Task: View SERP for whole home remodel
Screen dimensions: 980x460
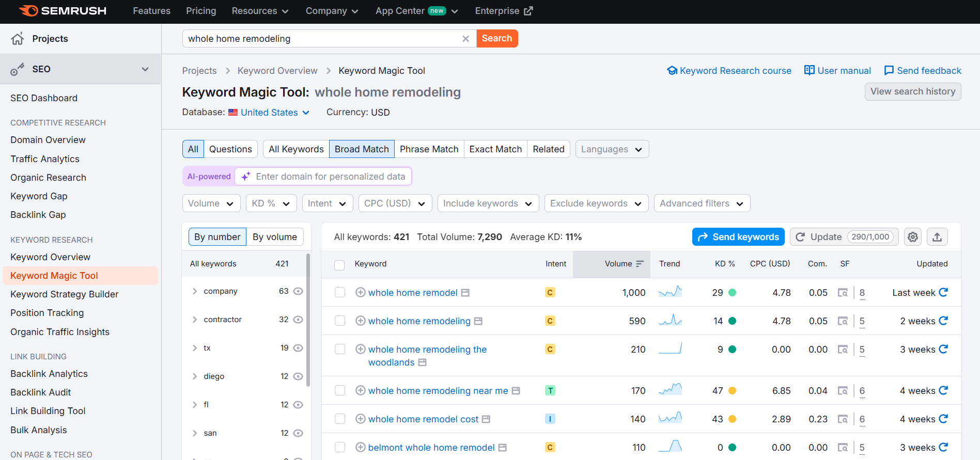Action: pyautogui.click(x=843, y=293)
